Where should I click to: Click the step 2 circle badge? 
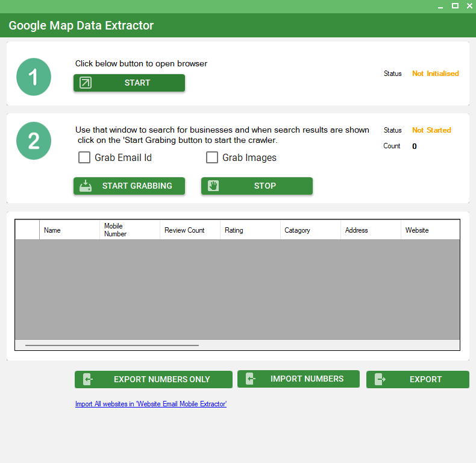(34, 141)
